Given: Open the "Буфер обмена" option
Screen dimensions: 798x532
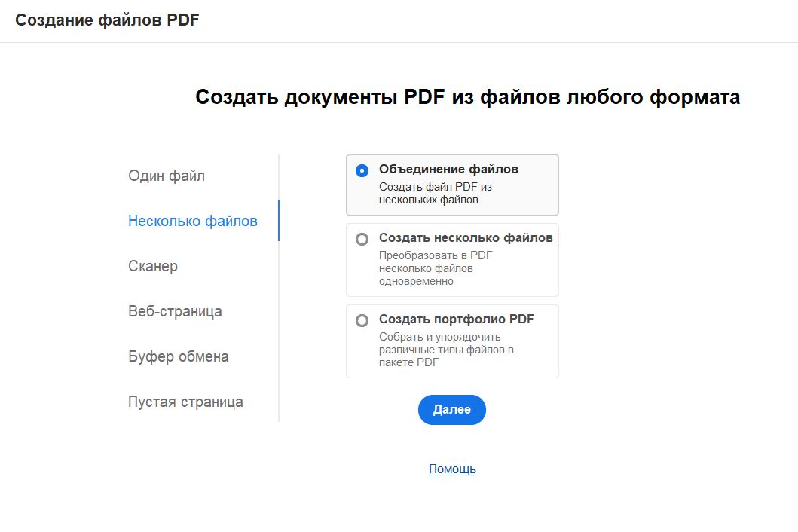Looking at the screenshot, I should coord(178,356).
